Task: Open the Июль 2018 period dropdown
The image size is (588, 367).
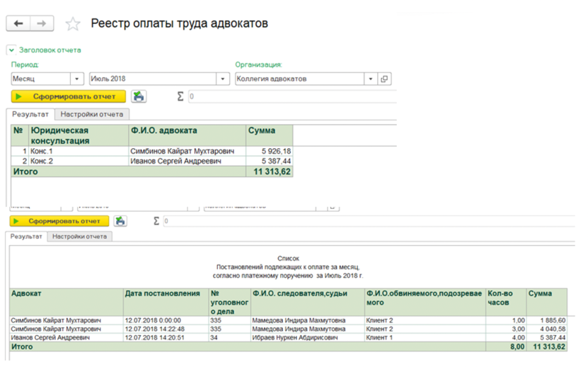Action: [x=223, y=79]
